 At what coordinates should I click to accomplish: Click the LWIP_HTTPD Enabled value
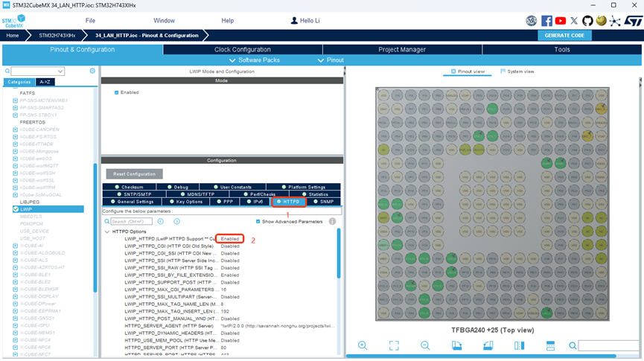tap(229, 239)
